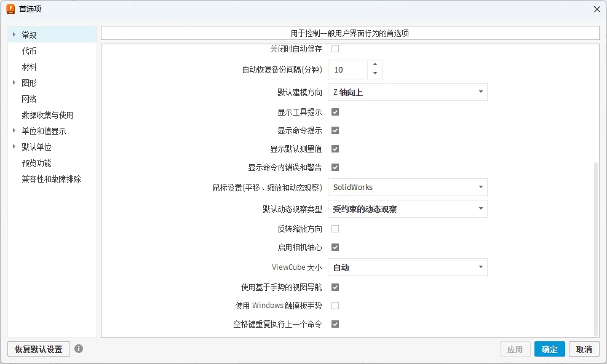Decrease 自动恢复备份间隔 with down arrow
Viewport: 607px width, 364px height.
point(375,74)
